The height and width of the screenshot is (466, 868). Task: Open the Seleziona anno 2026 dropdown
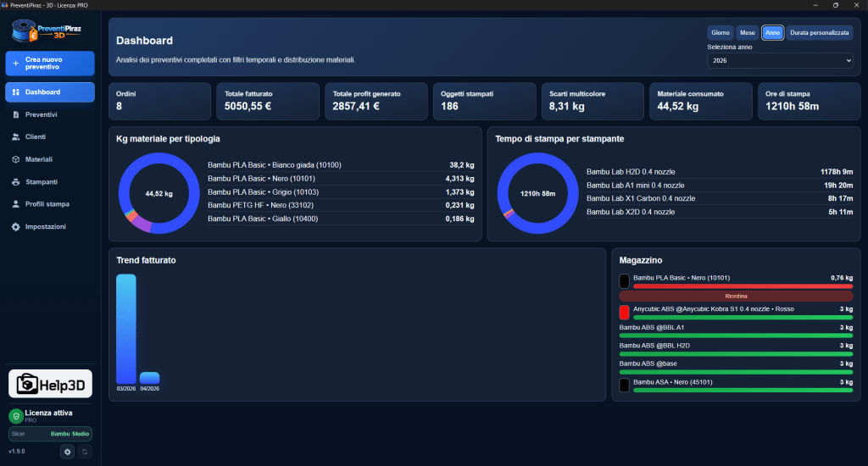pyautogui.click(x=780, y=61)
